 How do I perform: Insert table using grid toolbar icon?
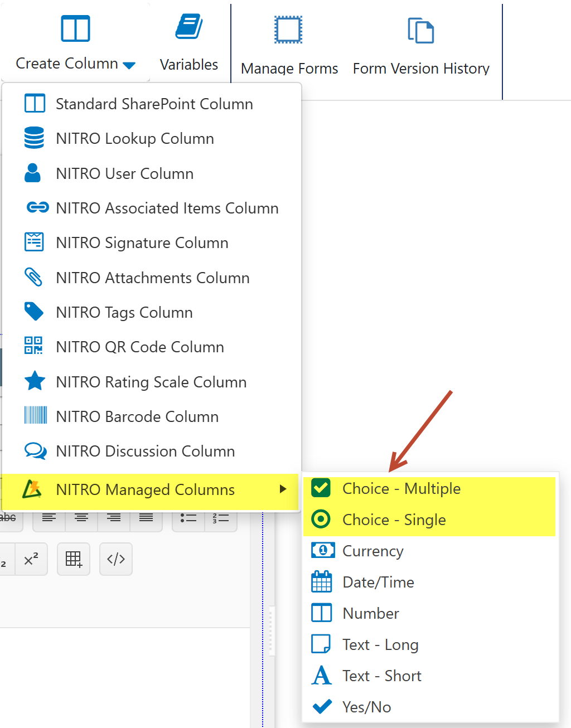click(x=74, y=559)
